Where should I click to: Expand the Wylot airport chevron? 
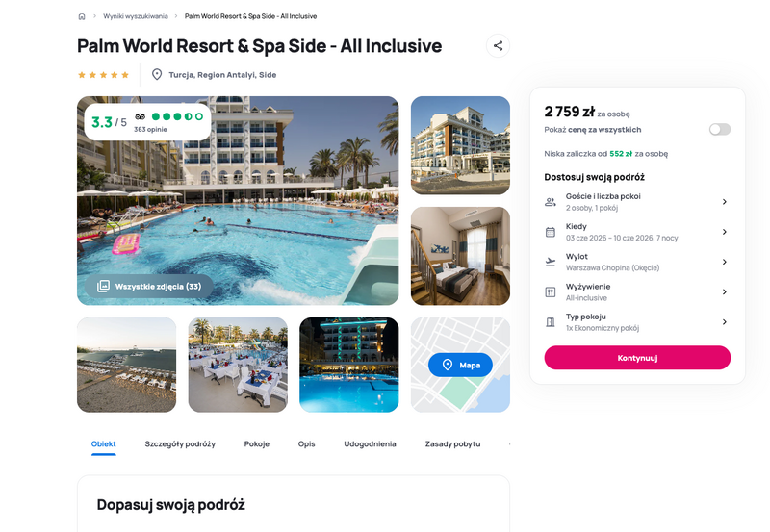click(x=725, y=262)
